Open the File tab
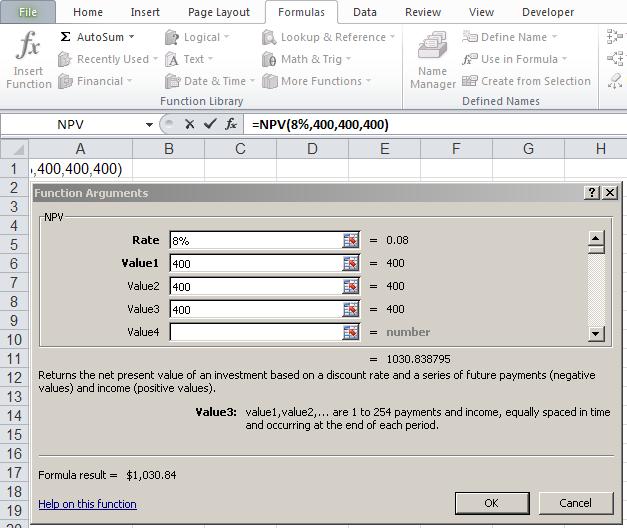The width and height of the screenshot is (627, 528). [28, 12]
